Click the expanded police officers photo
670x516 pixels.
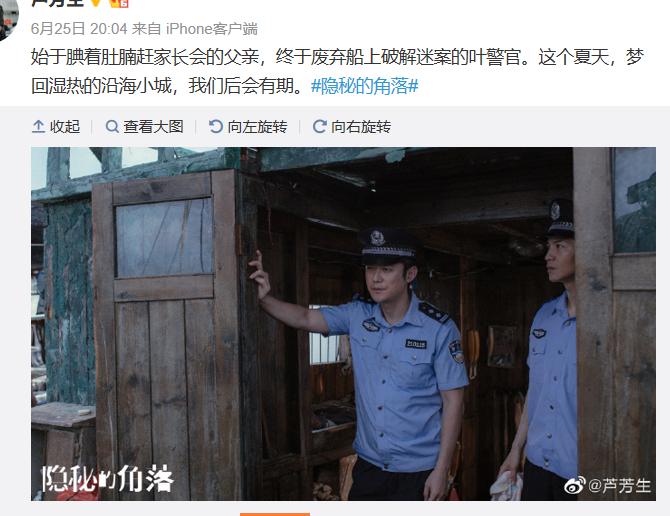[x=343, y=324]
